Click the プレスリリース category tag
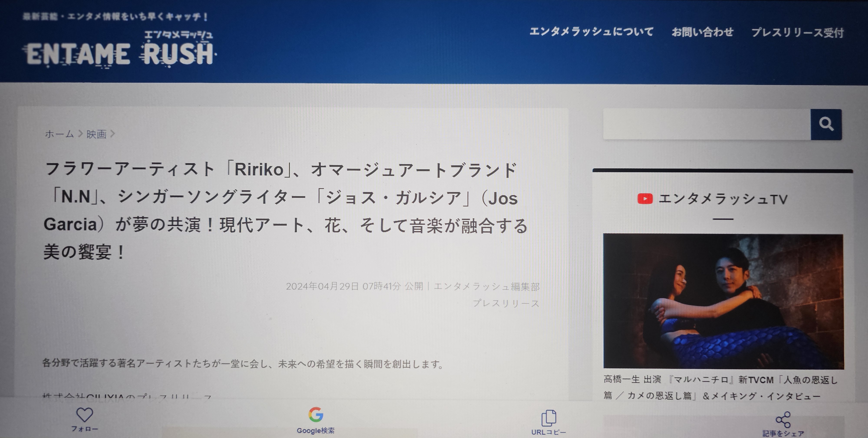Image resolution: width=868 pixels, height=438 pixels. point(505,303)
